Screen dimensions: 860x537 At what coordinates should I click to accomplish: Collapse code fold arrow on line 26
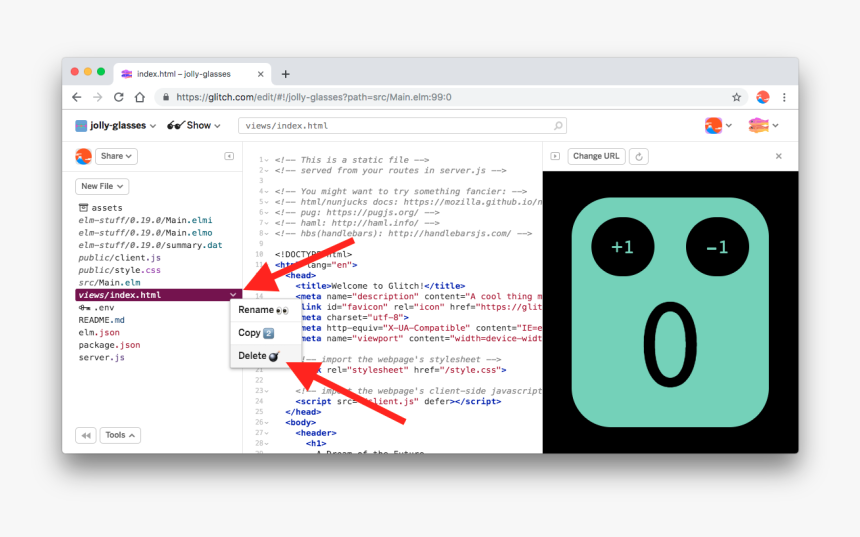pyautogui.click(x=267, y=423)
